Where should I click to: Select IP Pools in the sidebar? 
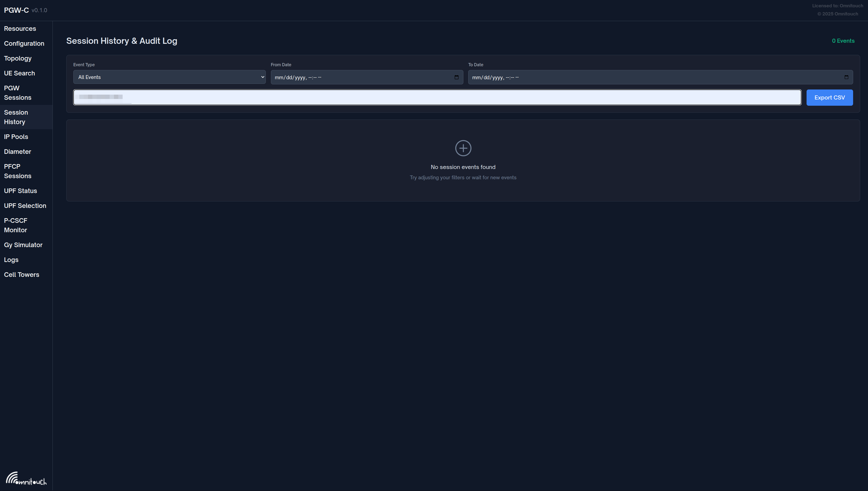[16, 137]
